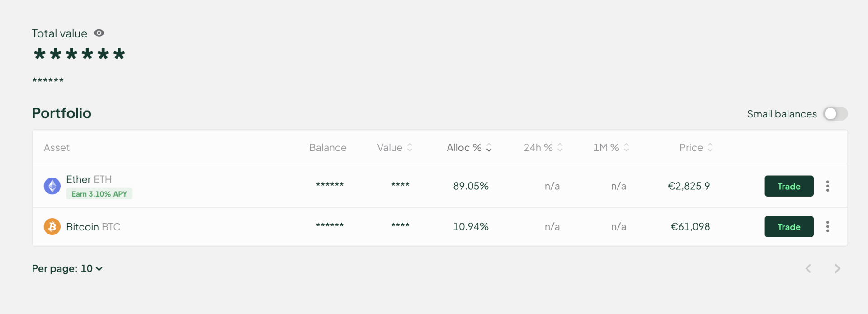Click Trade button for Ether

[789, 186]
